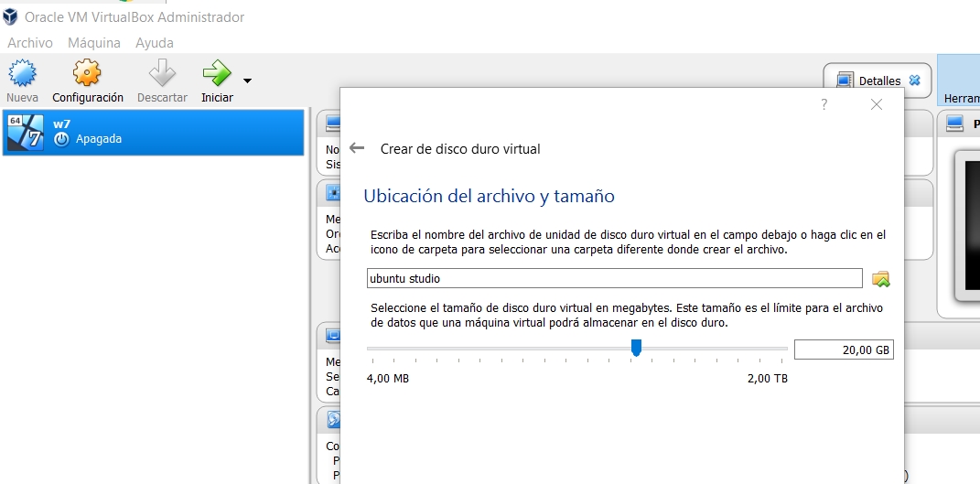This screenshot has width=980, height=484.
Task: Click the pin icon on Detalles button
Action: [914, 81]
